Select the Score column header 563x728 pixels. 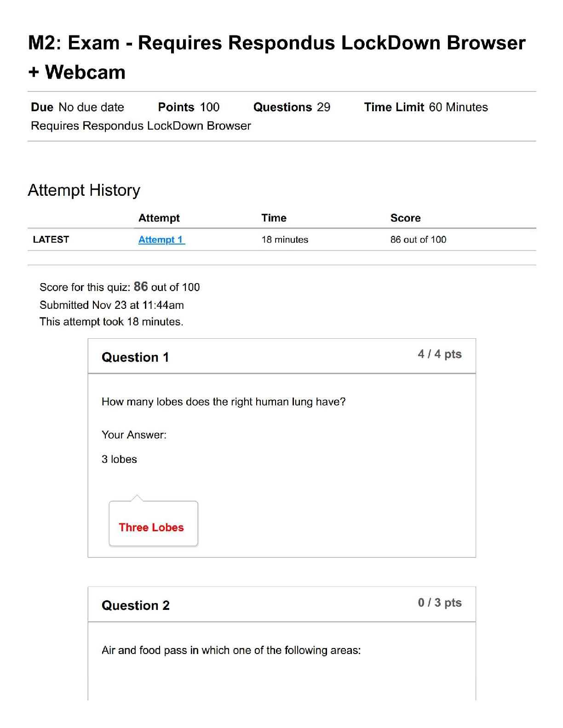coord(405,218)
